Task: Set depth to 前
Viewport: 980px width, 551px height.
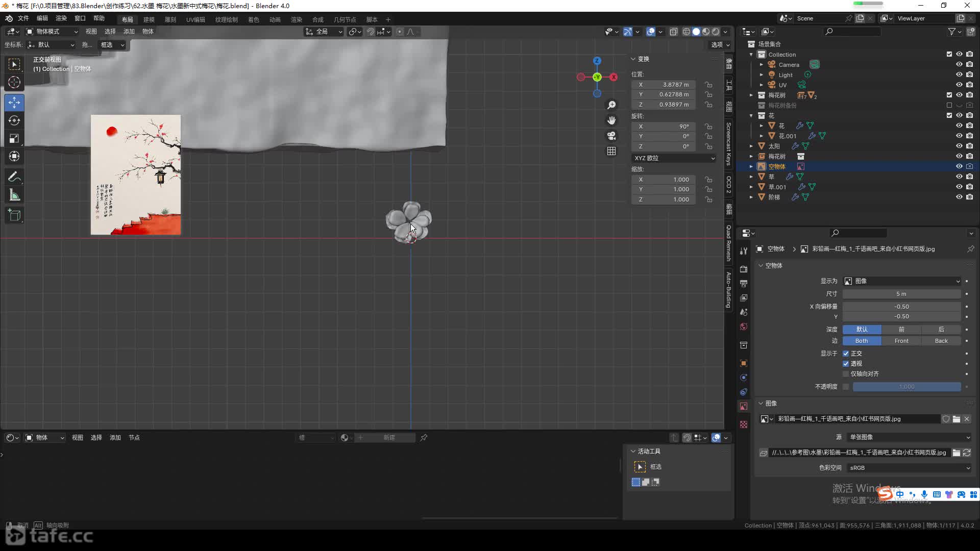Action: coord(901,330)
